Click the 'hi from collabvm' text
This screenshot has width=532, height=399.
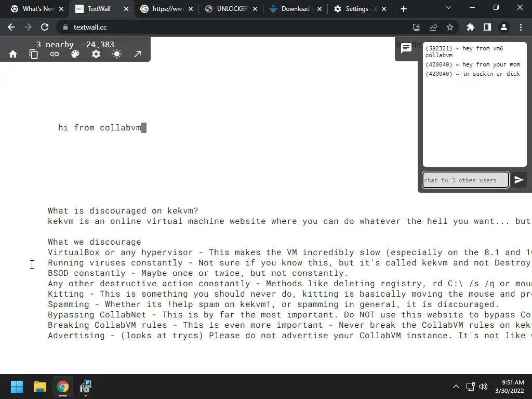(x=100, y=128)
